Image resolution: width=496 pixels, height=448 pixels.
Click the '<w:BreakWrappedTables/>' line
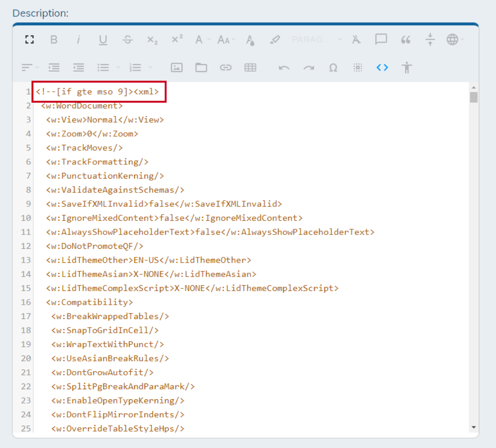tap(110, 316)
